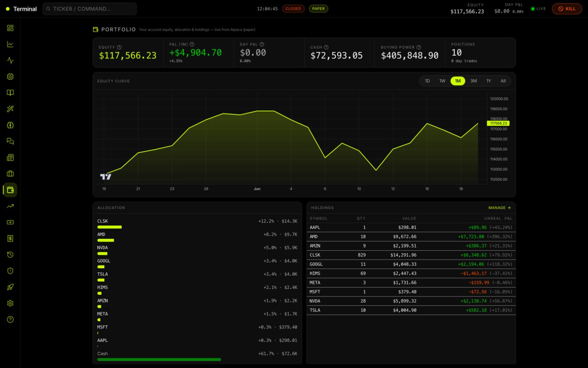Click the +$4,904.70 P&L value
588x368 pixels.
[195, 53]
